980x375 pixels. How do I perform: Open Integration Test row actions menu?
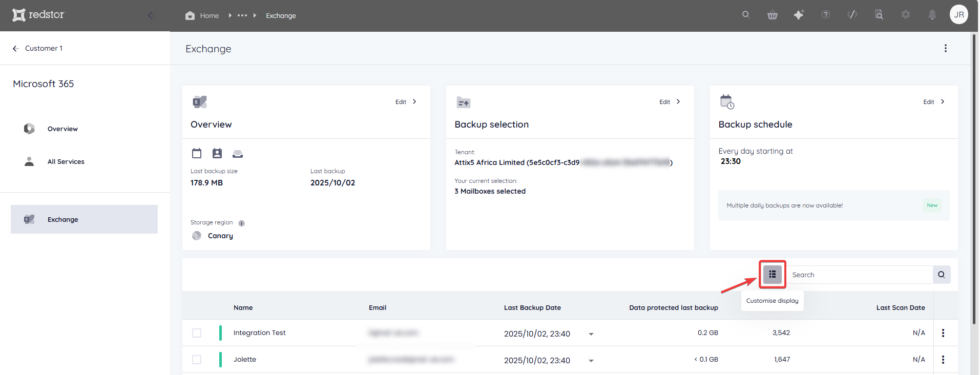[x=943, y=333]
